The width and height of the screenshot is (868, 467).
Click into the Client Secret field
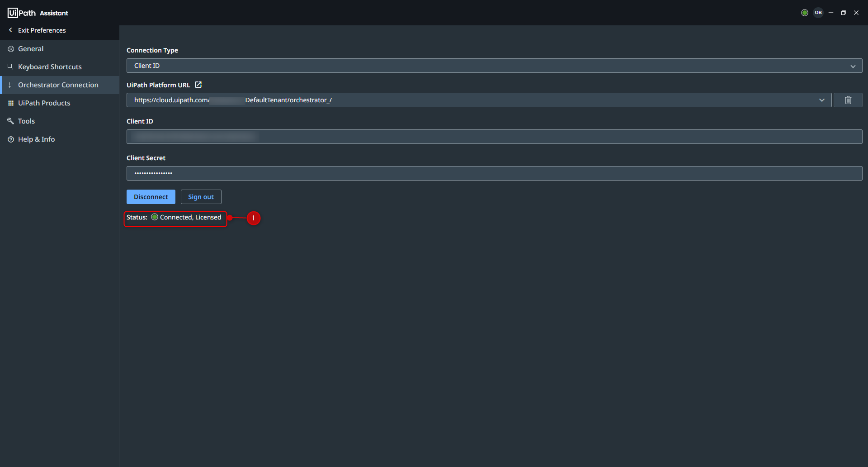495,173
